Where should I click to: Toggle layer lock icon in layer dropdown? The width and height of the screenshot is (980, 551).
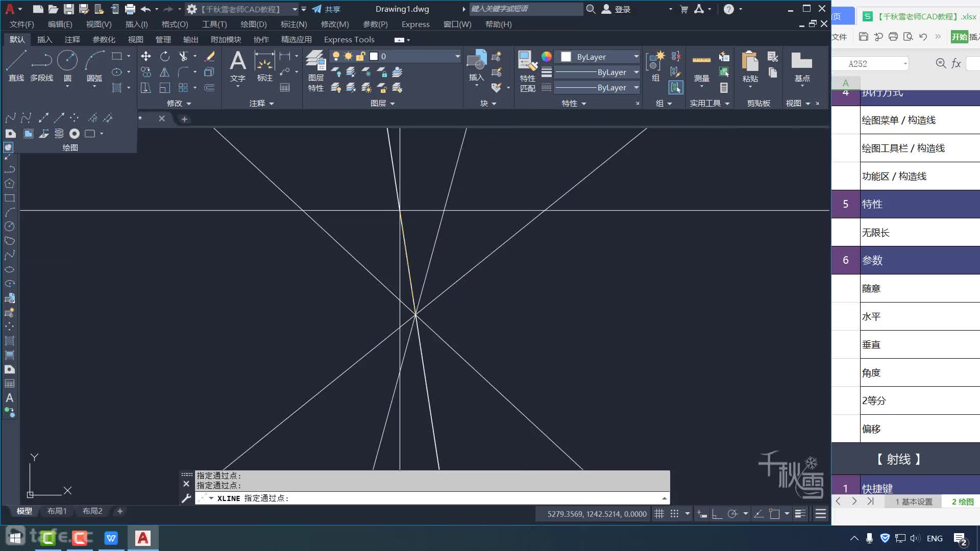pyautogui.click(x=360, y=56)
